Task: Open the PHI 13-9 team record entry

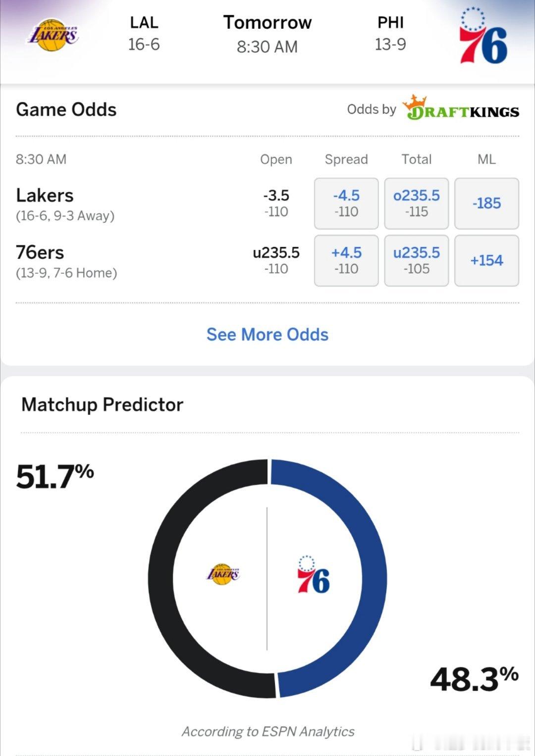Action: click(x=391, y=34)
